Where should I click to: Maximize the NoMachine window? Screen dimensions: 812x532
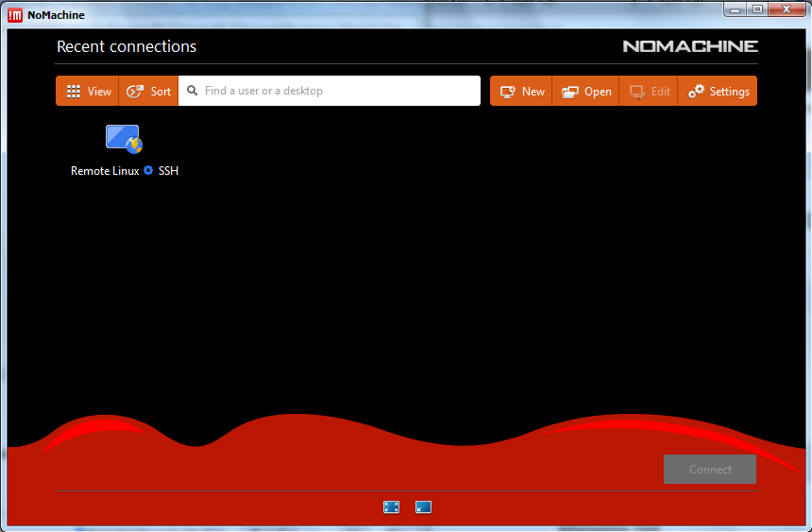[x=757, y=9]
